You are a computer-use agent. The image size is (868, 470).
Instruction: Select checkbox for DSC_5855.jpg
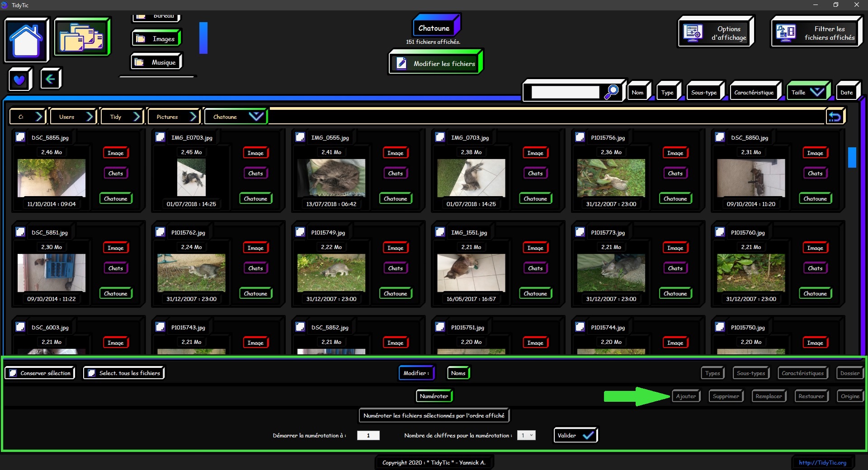coord(20,137)
